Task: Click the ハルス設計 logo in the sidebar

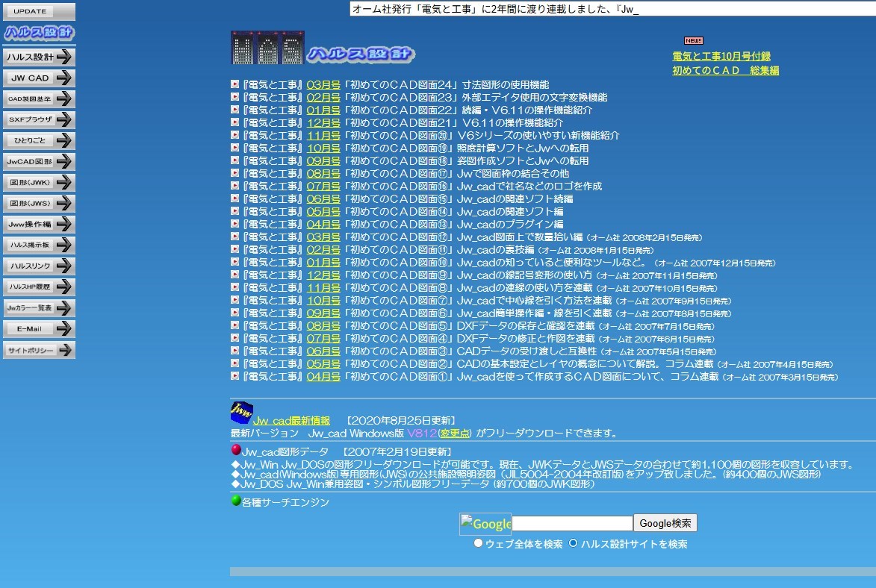Action: click(x=39, y=33)
